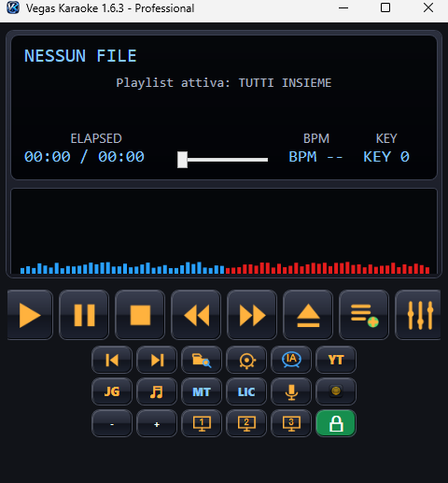
Task: Select monitor 1 display button
Action: tap(202, 423)
